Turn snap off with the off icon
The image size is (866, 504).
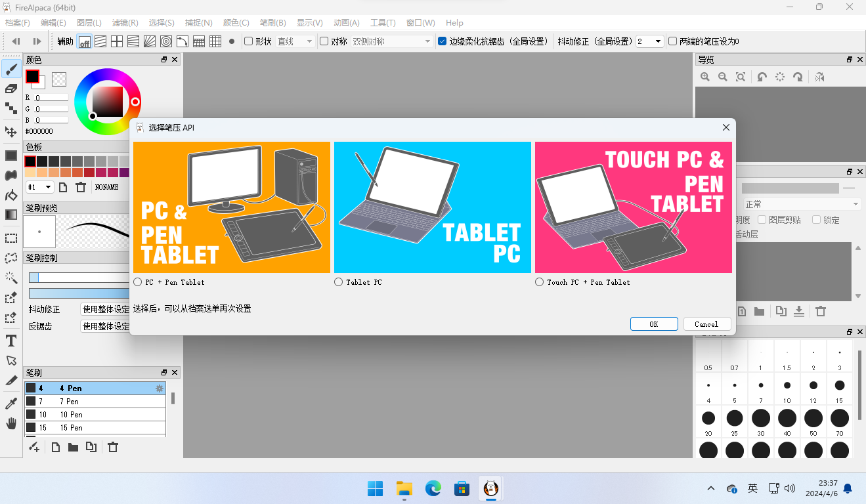pos(85,41)
